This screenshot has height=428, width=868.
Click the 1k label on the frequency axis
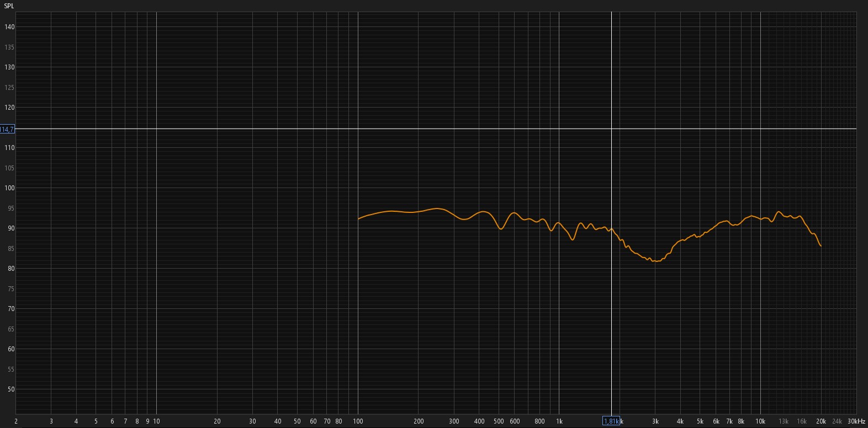coord(559,421)
